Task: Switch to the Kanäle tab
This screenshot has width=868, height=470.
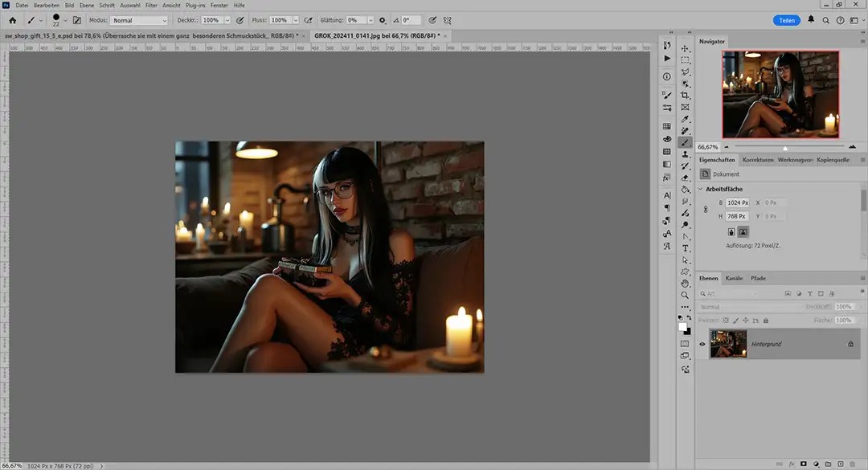Action: [x=734, y=278]
